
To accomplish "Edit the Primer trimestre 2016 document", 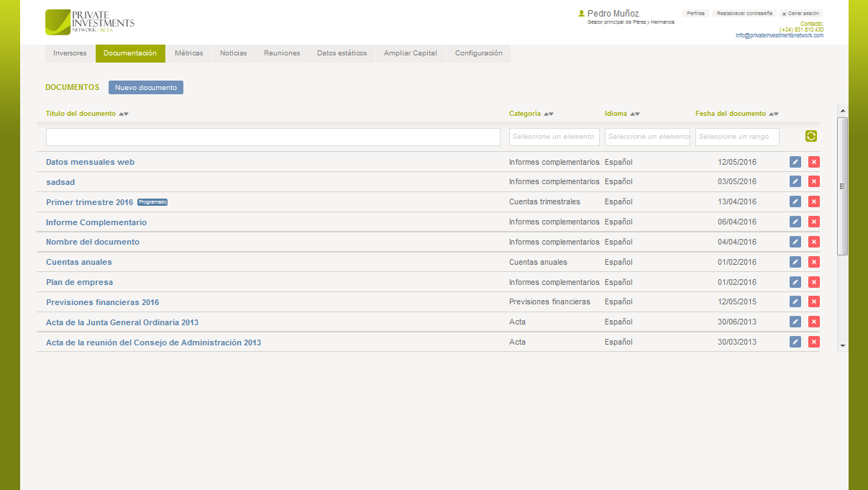I will click(795, 202).
